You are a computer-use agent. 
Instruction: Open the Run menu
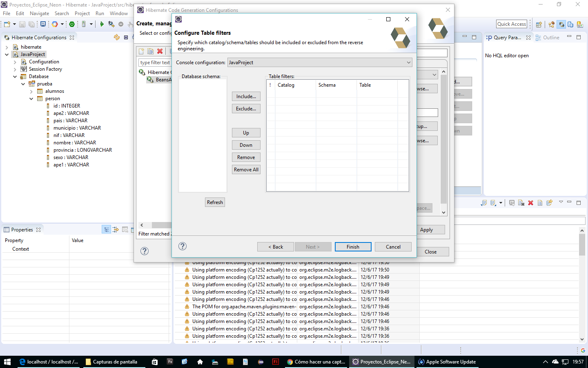pyautogui.click(x=100, y=13)
